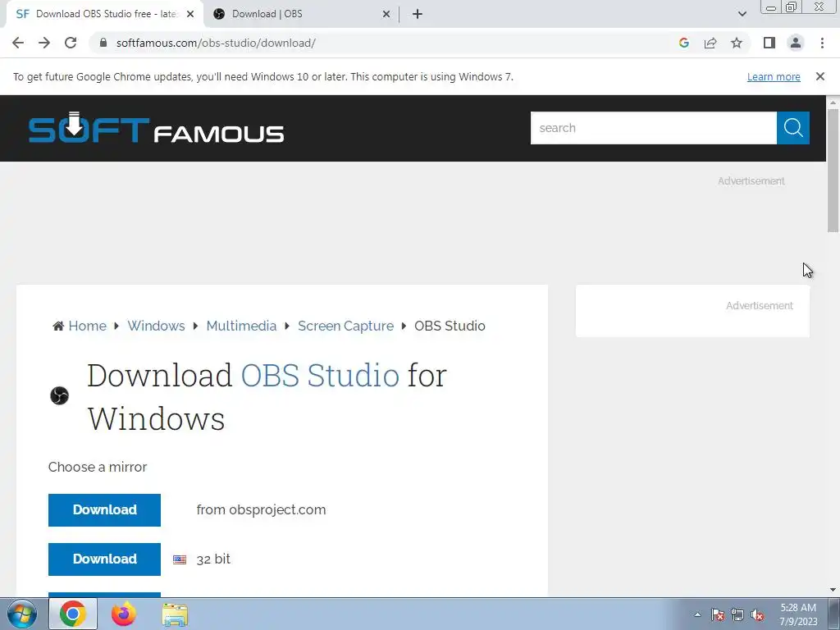Click the Google icon in the address bar

coord(683,43)
